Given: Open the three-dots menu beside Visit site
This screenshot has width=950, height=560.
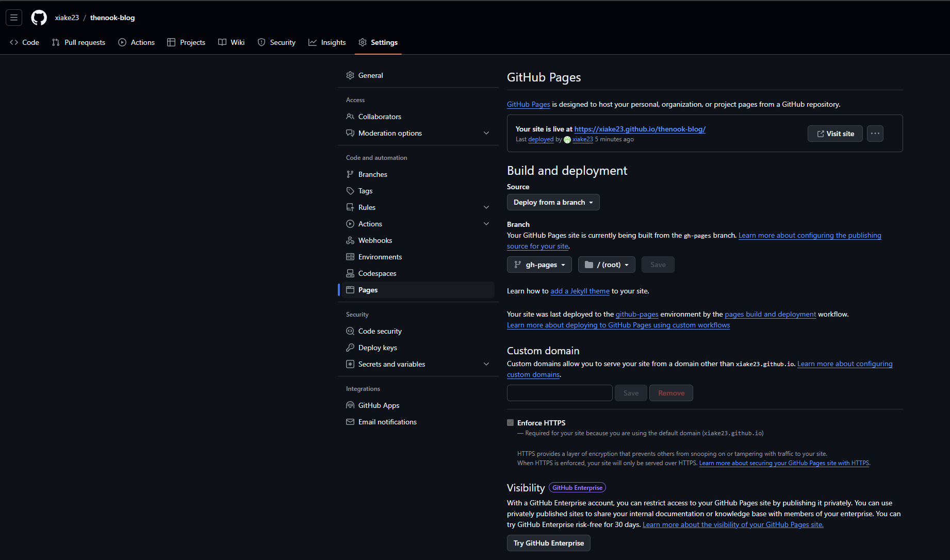Looking at the screenshot, I should [x=875, y=134].
